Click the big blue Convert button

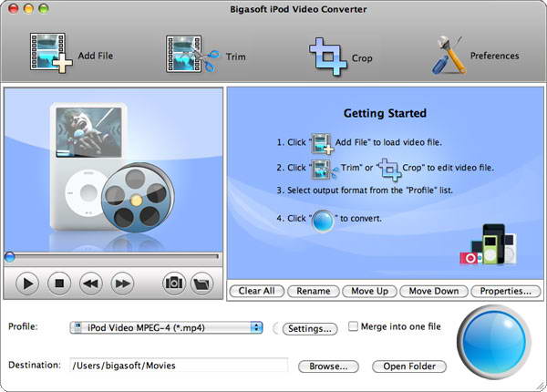click(x=494, y=342)
